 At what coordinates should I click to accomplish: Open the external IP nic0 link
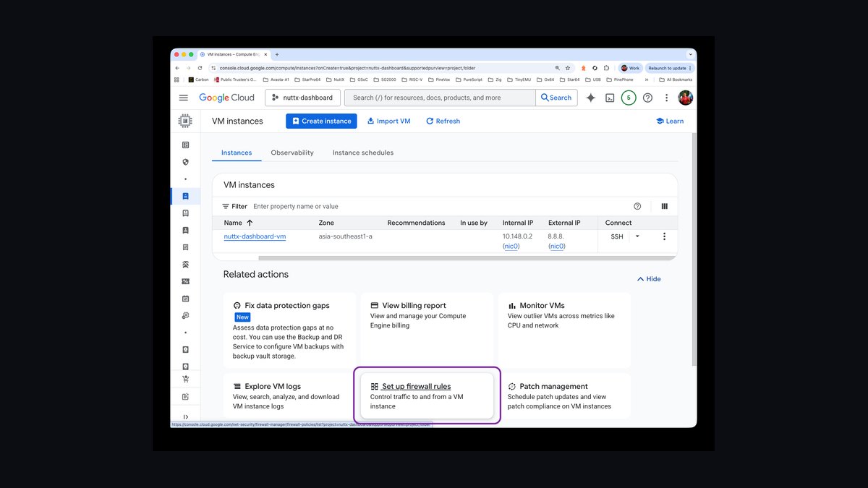click(557, 247)
